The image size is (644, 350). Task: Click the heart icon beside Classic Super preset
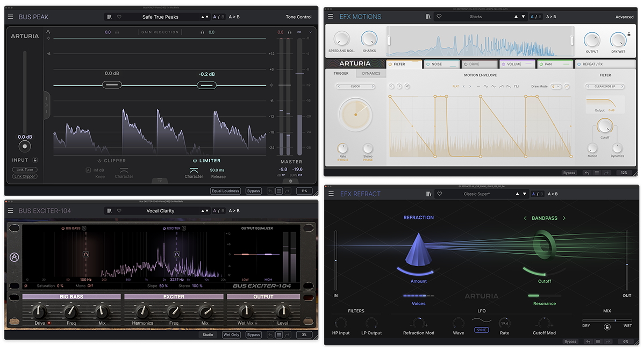pyautogui.click(x=439, y=194)
